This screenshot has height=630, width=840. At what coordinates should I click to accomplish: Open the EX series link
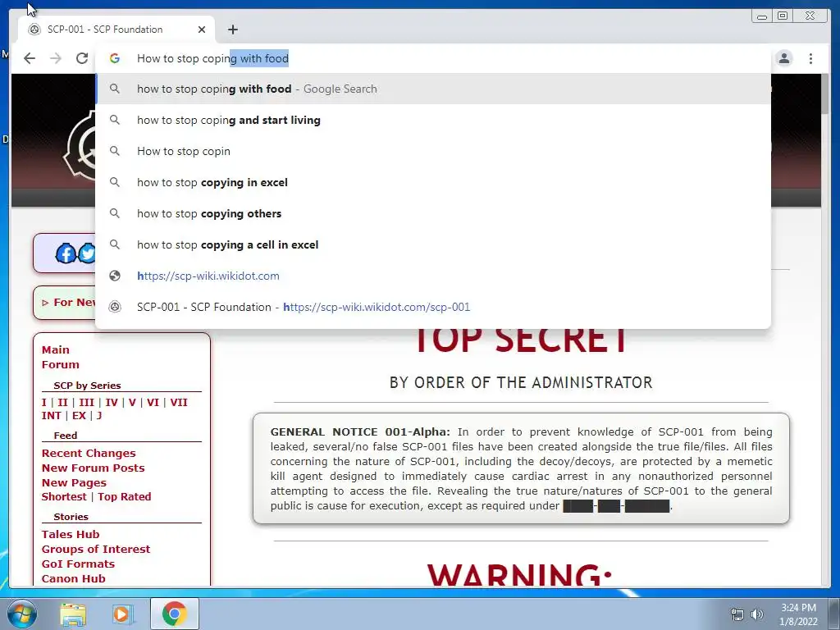pos(79,416)
